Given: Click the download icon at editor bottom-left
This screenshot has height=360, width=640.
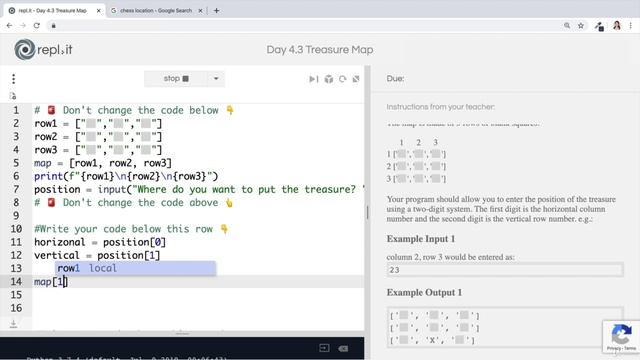Looking at the screenshot, I should [x=13, y=324].
